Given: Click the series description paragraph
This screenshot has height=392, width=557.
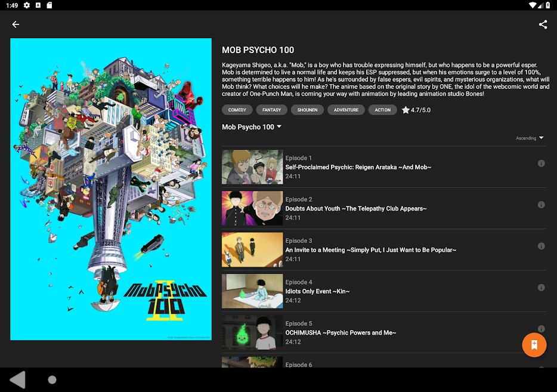Looking at the screenshot, I should coord(385,79).
